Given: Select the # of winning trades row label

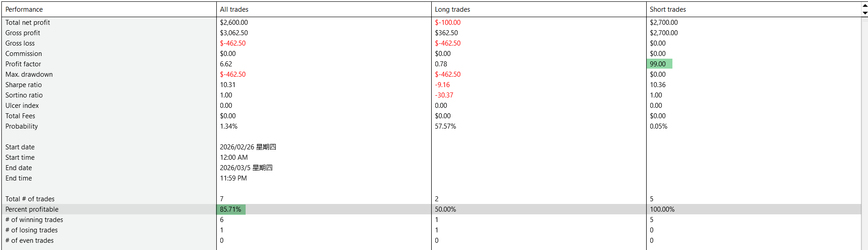Looking at the screenshot, I should coord(34,220).
